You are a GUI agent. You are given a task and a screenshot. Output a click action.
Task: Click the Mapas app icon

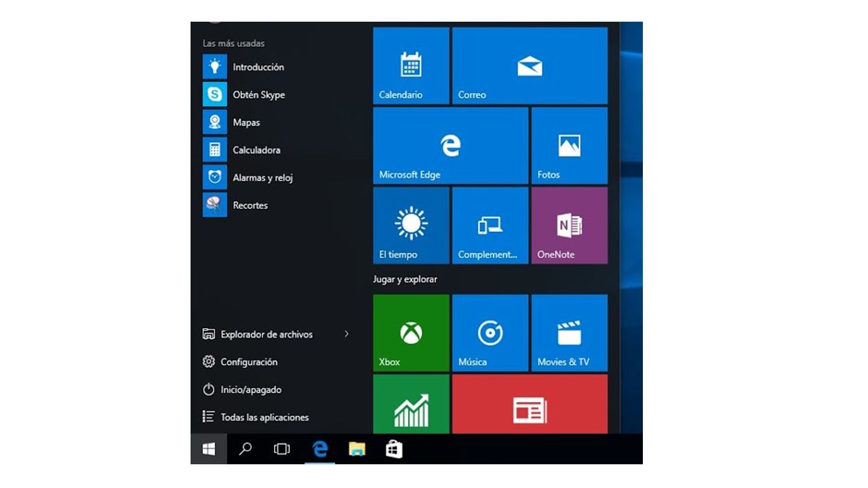tap(215, 122)
